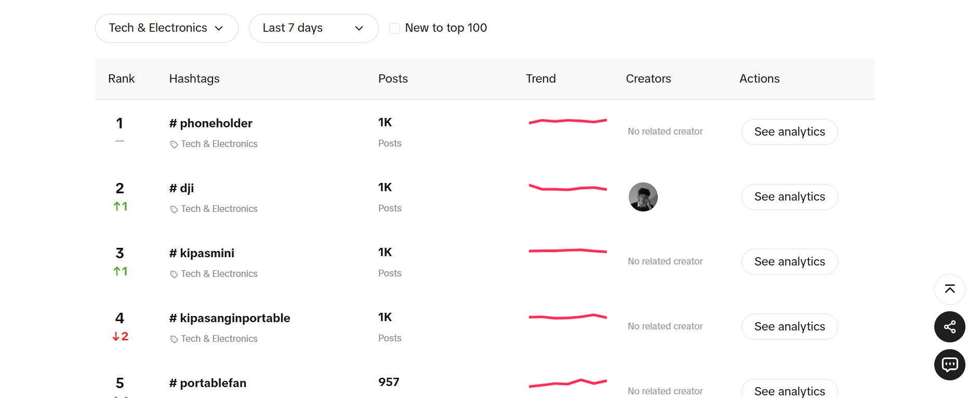Open the #portablefan hashtag link
The height and width of the screenshot is (398, 980).
(x=207, y=383)
